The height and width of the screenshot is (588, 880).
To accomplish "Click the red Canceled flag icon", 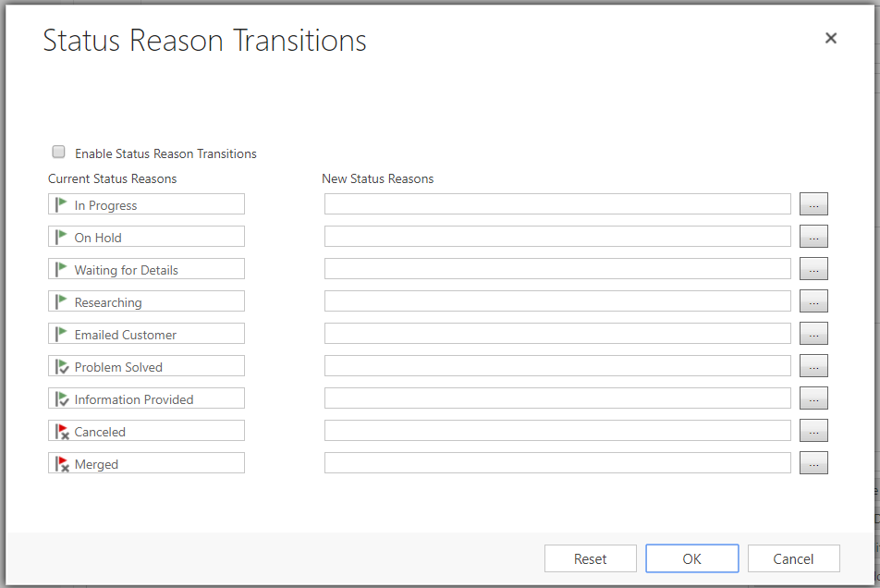I will coord(62,431).
